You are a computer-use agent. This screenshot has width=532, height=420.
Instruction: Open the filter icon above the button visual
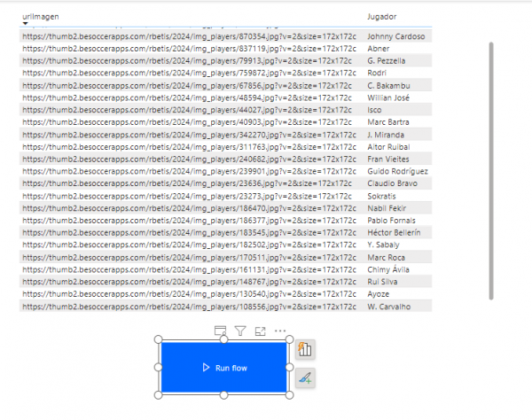click(x=240, y=331)
